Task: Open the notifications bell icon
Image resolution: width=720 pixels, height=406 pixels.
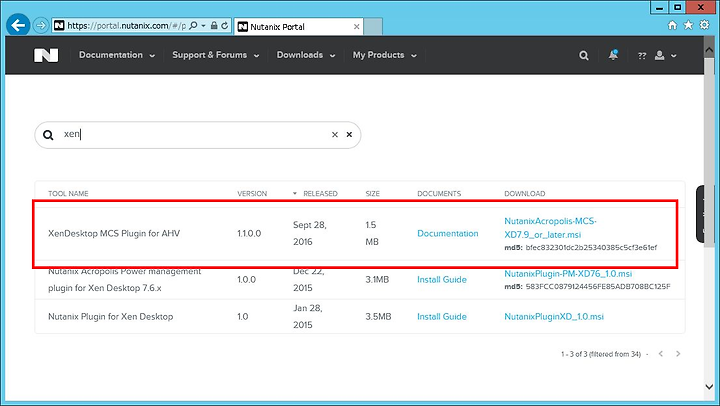Action: pyautogui.click(x=613, y=55)
